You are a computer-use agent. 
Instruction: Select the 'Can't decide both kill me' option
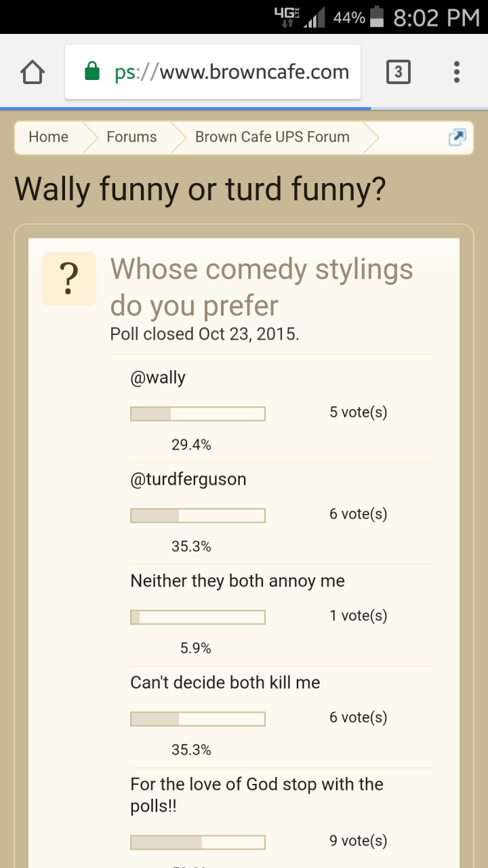[225, 683]
